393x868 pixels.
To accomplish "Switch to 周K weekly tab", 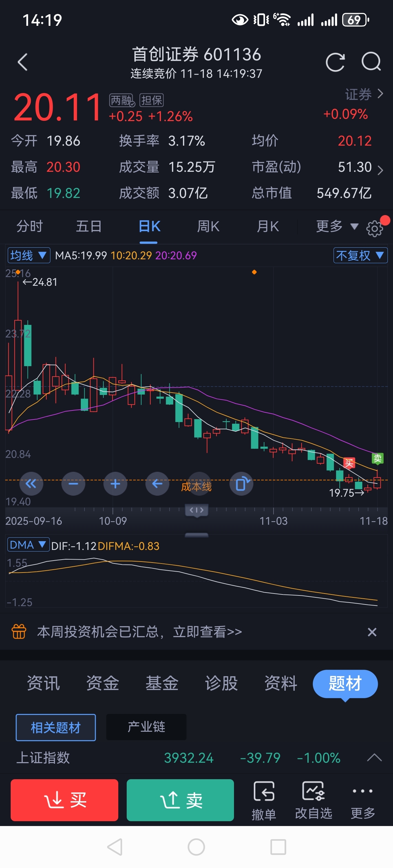I will [x=208, y=226].
